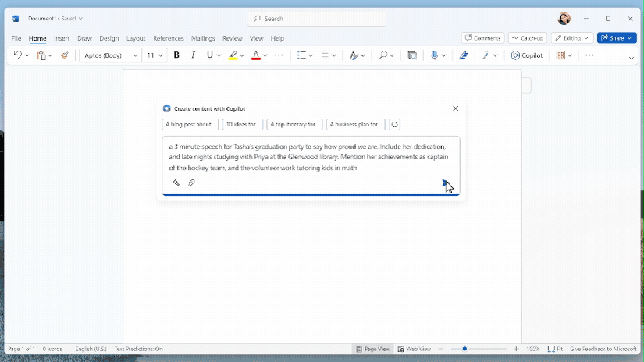Open the Aptos (Body) font dropdown
Viewport: 644px width, 362px height.
click(111, 55)
